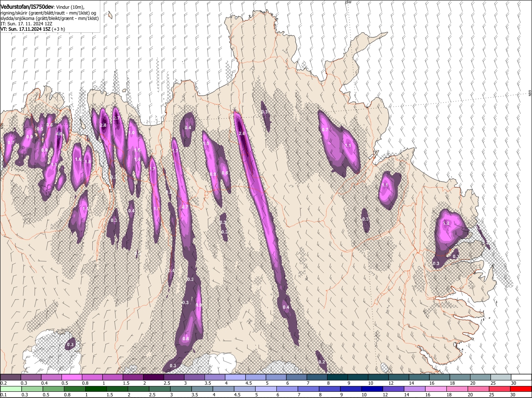Click the 1.6 precipitation value on the map
The width and height of the screenshot is (532, 398).
point(78,159)
